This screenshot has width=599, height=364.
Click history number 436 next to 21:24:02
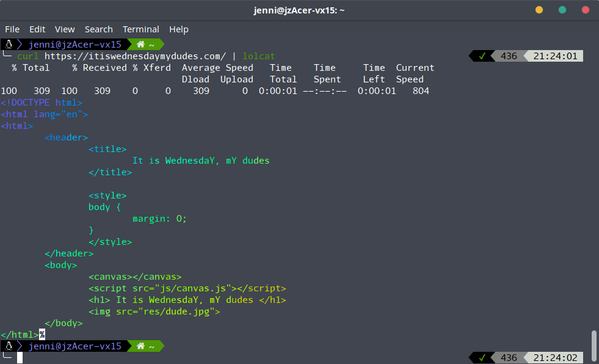pos(509,358)
